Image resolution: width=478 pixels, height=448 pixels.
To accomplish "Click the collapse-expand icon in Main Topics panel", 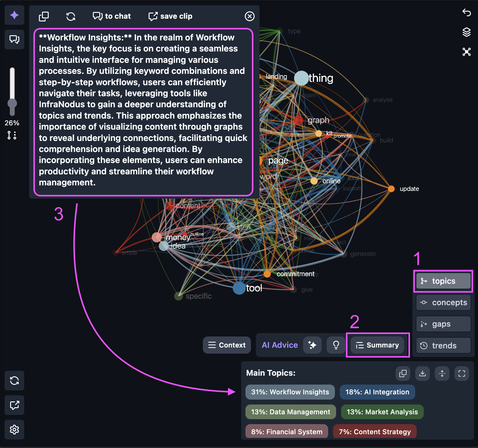I will click(442, 373).
